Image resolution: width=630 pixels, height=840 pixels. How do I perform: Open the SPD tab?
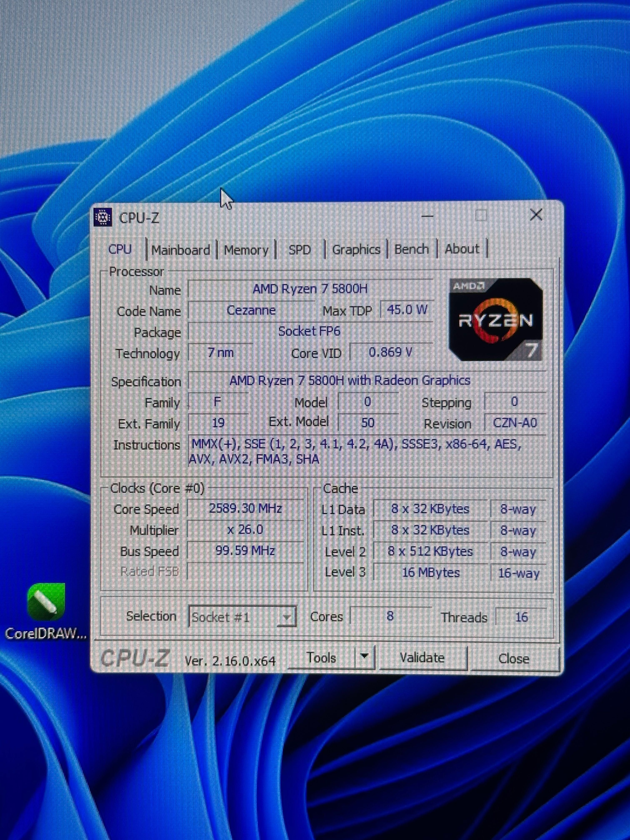coord(300,250)
